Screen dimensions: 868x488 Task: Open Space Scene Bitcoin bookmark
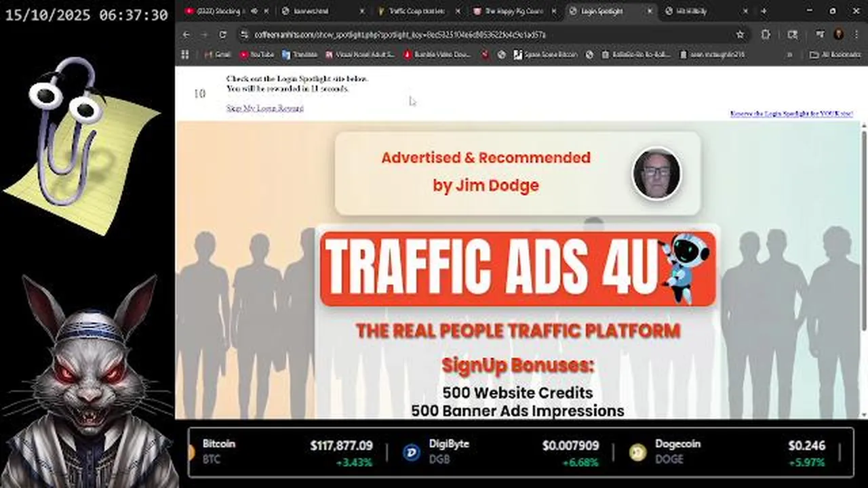pyautogui.click(x=545, y=54)
